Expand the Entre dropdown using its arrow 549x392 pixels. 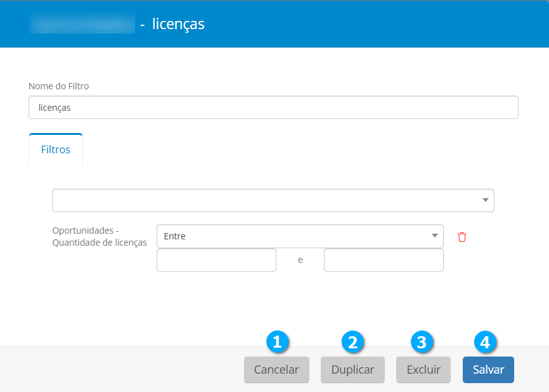pos(435,236)
